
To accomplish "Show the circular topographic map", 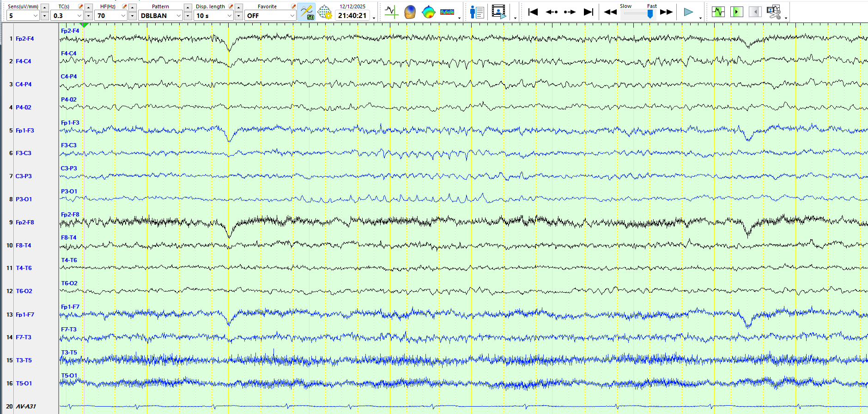I will coord(429,12).
